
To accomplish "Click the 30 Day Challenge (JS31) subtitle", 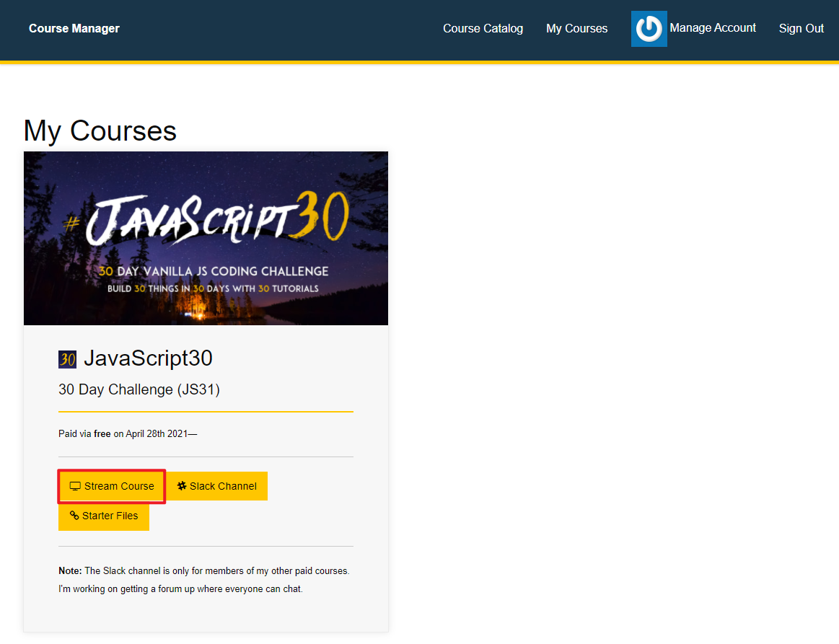I will click(x=139, y=389).
